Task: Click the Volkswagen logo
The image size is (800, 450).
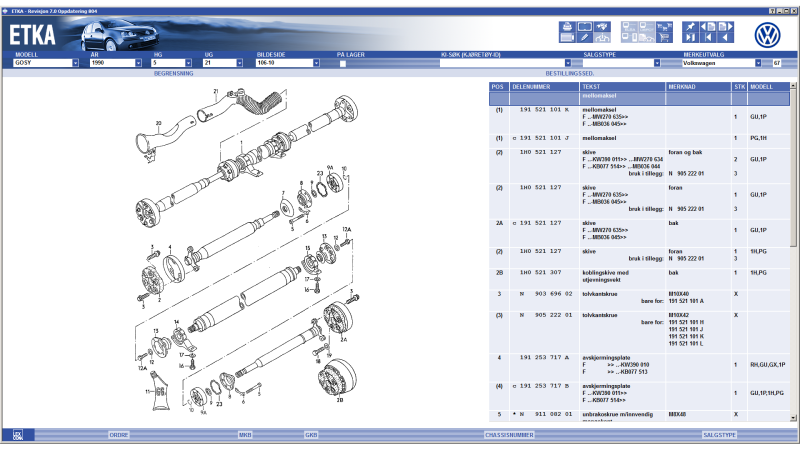Action: tap(767, 33)
